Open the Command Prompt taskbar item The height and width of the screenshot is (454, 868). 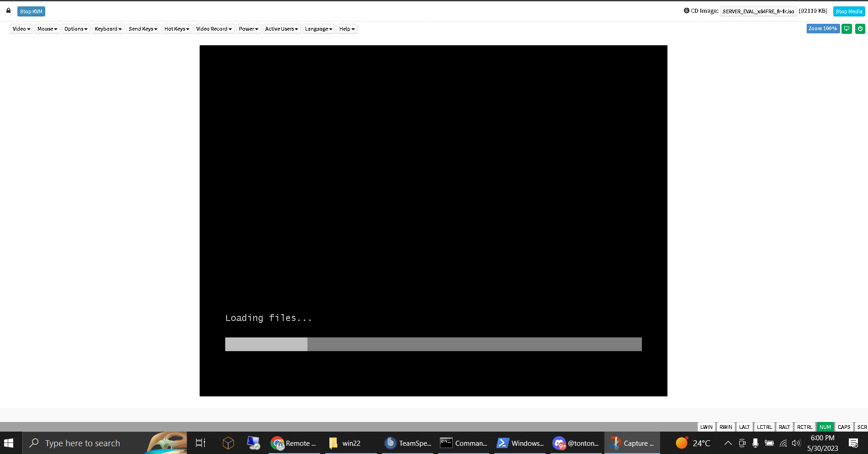pyautogui.click(x=464, y=443)
